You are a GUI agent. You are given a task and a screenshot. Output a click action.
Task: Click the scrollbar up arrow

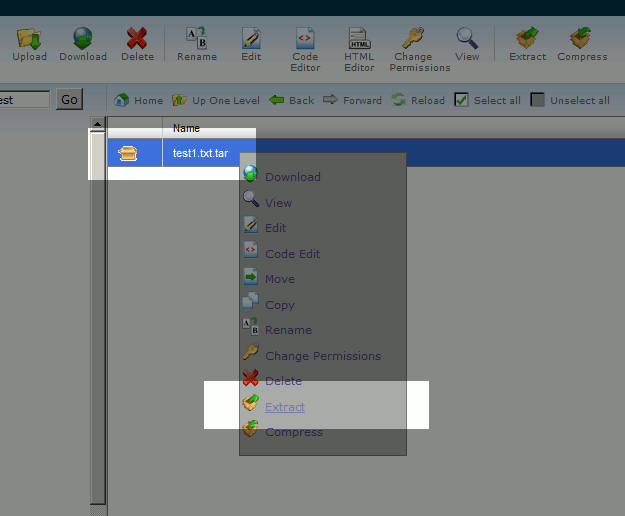click(x=97, y=124)
